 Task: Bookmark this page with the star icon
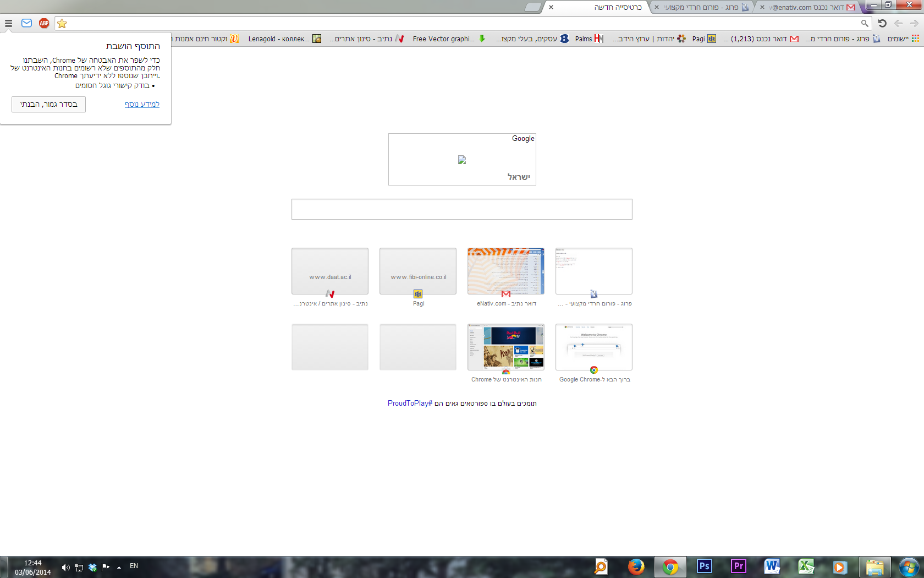62,23
